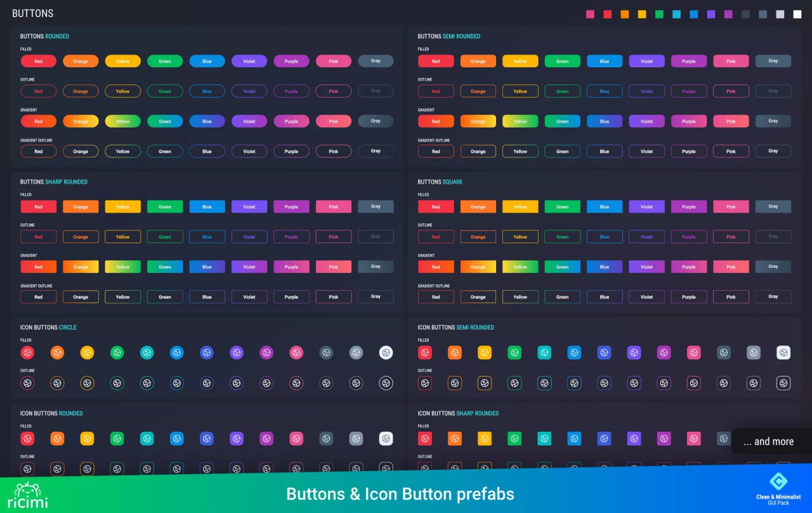Select the gray filled circle icon button

pos(356,352)
